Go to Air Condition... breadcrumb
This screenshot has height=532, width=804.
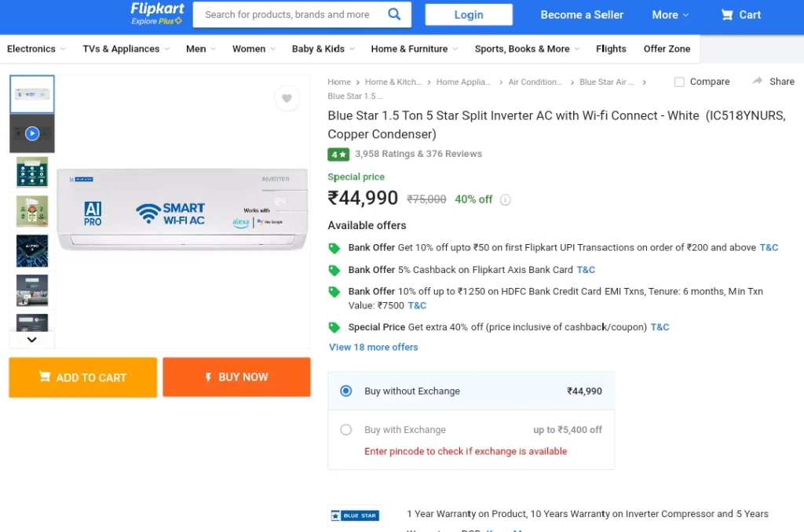pyautogui.click(x=535, y=82)
